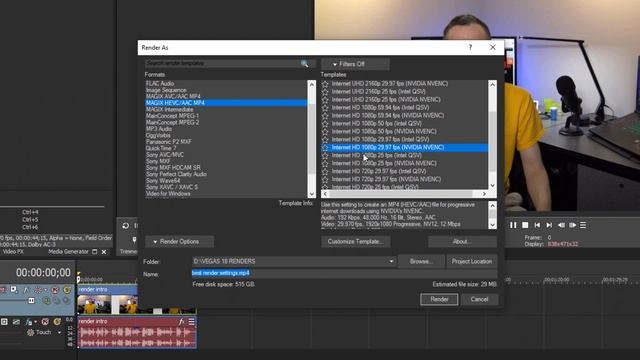Click the Templates list scroll-down arrow

point(492,185)
